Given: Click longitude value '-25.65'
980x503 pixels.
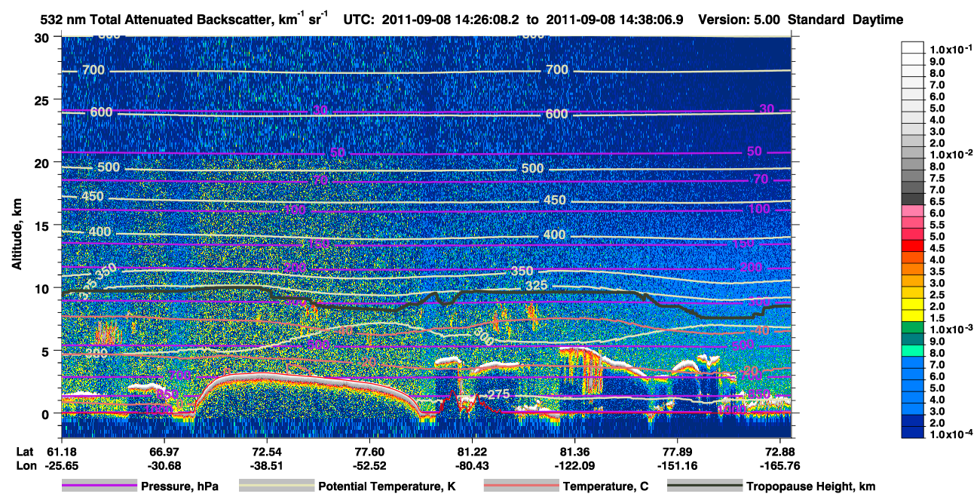Looking at the screenshot, I should (x=61, y=465).
